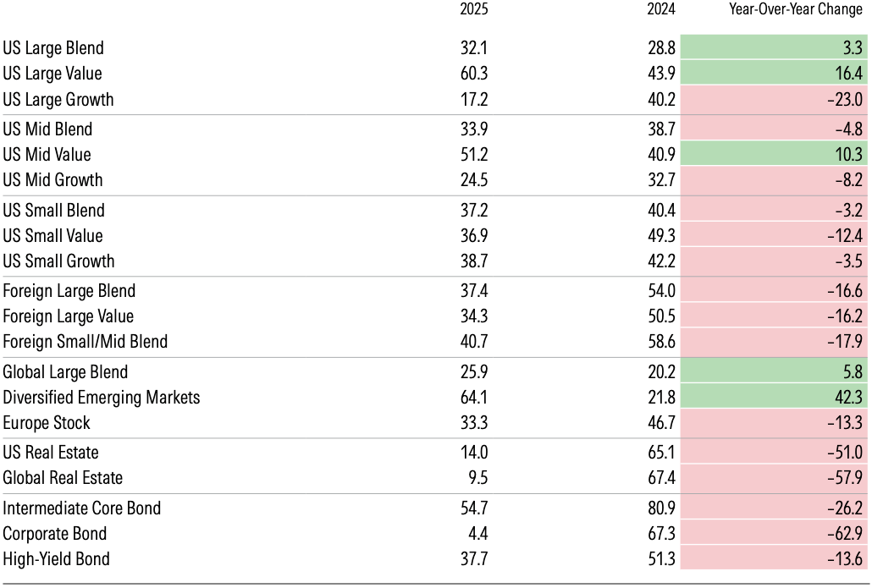
Task: Select the US Large Value row label
Action: point(52,74)
